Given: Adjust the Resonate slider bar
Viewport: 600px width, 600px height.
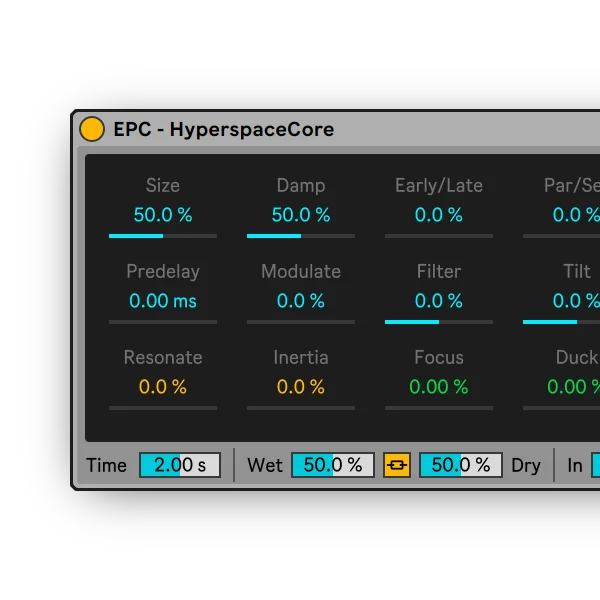Looking at the screenshot, I should (163, 408).
